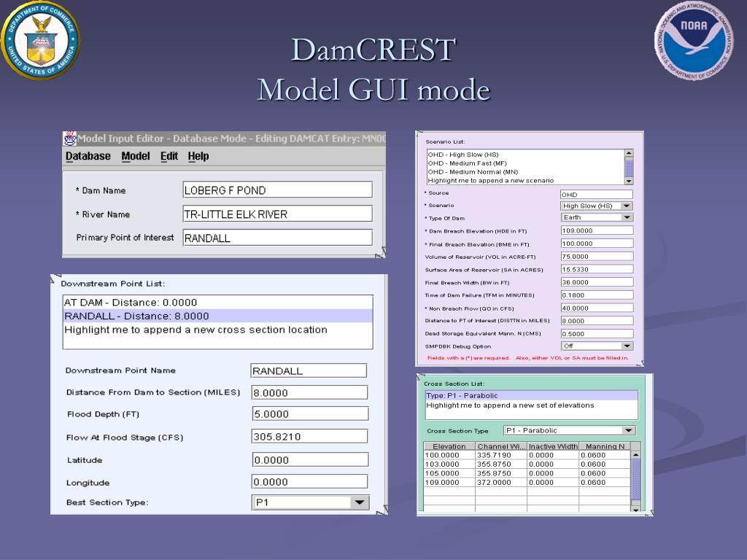Click Scenario List scroll down arrow

click(x=629, y=181)
